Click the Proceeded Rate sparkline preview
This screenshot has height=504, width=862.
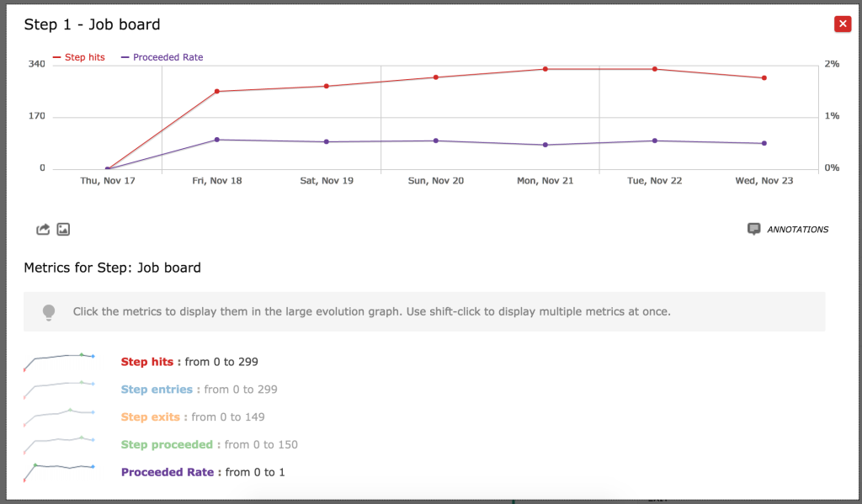click(59, 471)
